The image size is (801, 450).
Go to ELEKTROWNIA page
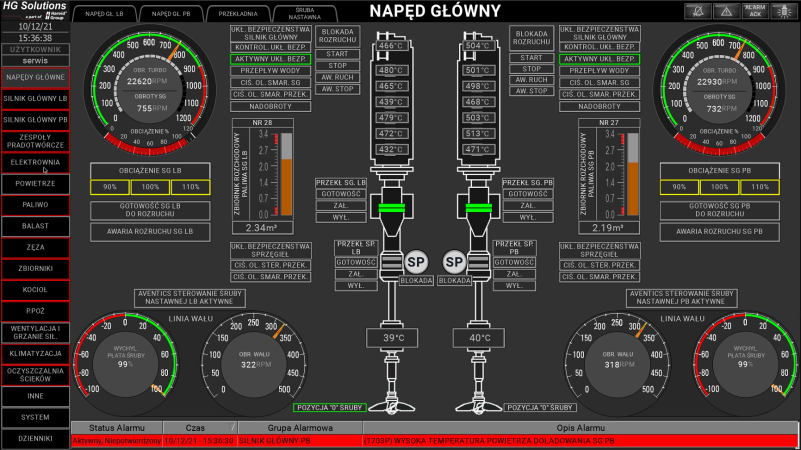[x=35, y=162]
